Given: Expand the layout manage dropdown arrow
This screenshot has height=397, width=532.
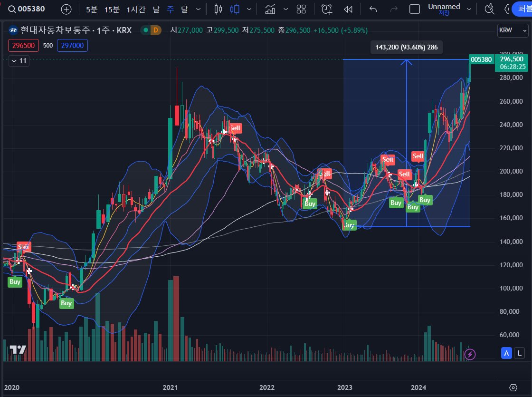Looking at the screenshot, I should click(x=469, y=10).
